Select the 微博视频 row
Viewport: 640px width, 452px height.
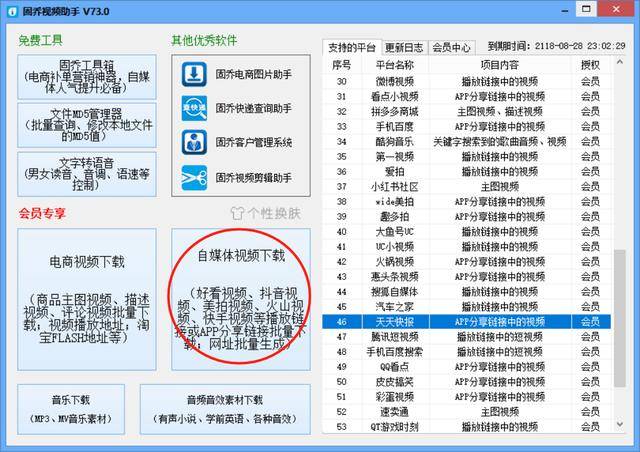coord(467,82)
